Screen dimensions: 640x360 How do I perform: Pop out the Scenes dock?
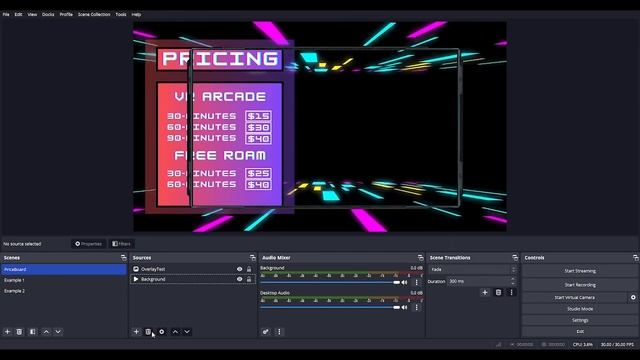pos(124,258)
